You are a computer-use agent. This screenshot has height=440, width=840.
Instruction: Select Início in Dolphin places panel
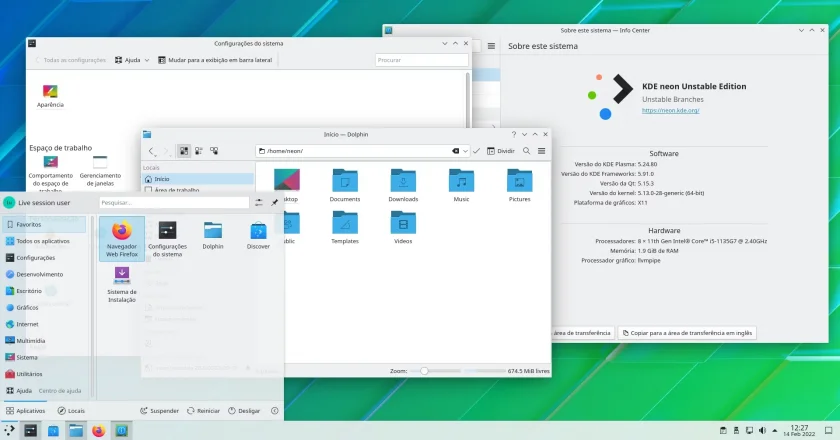pos(198,179)
